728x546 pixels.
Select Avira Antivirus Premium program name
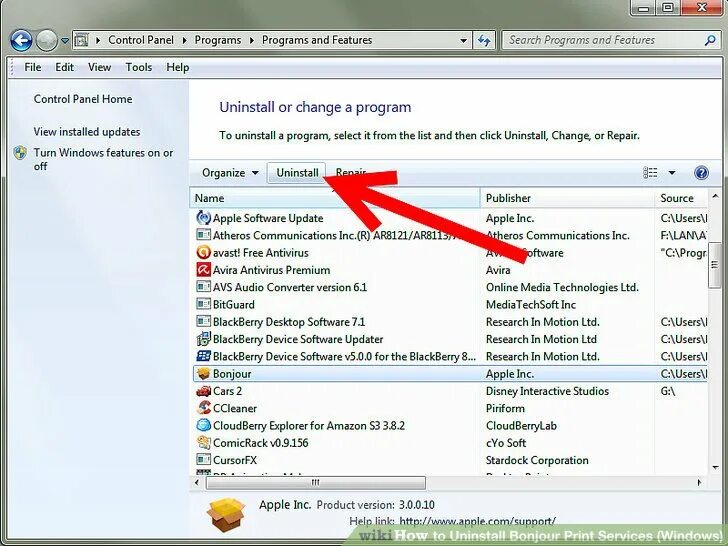pos(271,270)
